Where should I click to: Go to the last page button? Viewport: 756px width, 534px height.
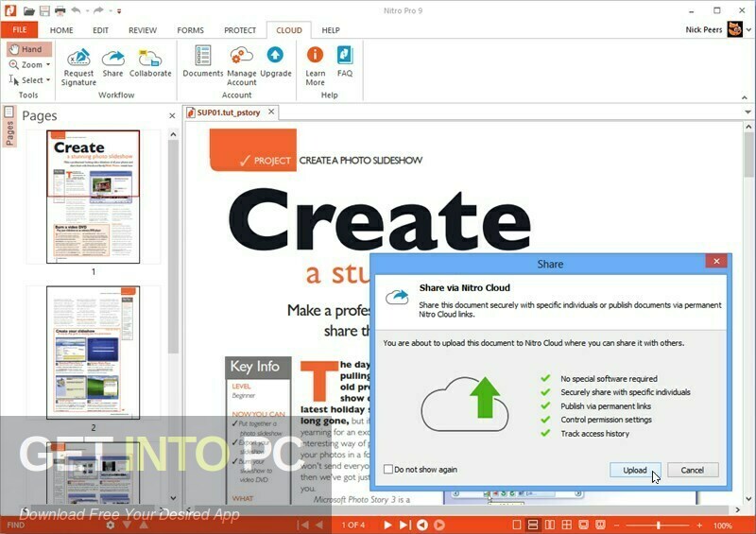[405, 525]
